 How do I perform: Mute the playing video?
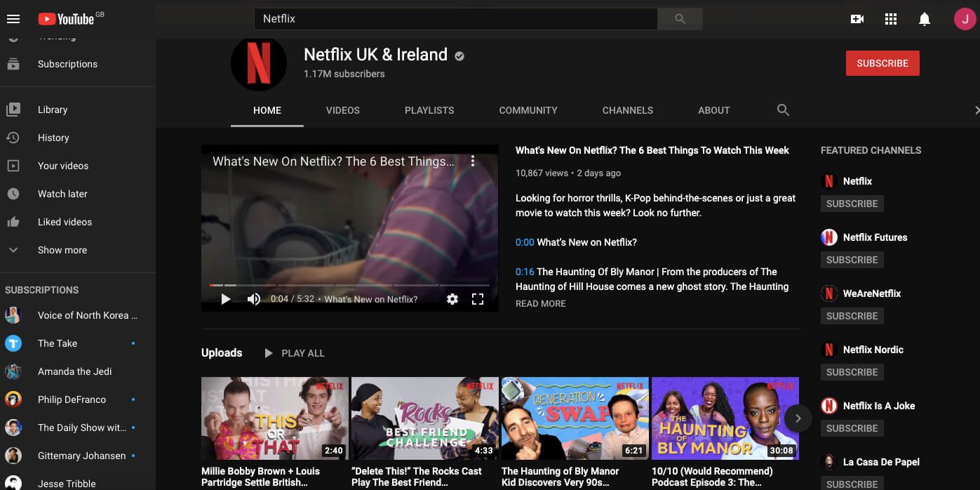[253, 299]
